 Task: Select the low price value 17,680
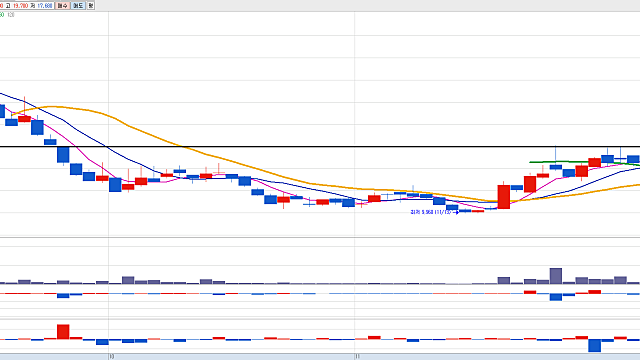click(44, 6)
